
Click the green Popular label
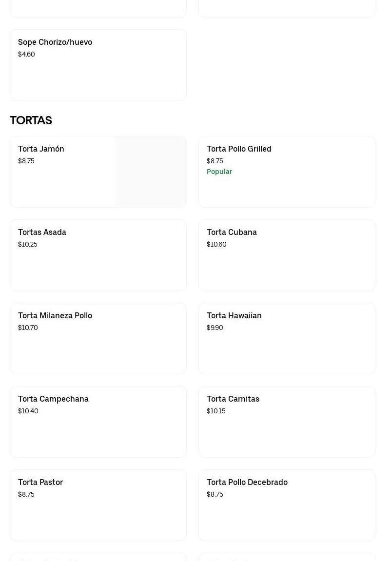tap(219, 172)
